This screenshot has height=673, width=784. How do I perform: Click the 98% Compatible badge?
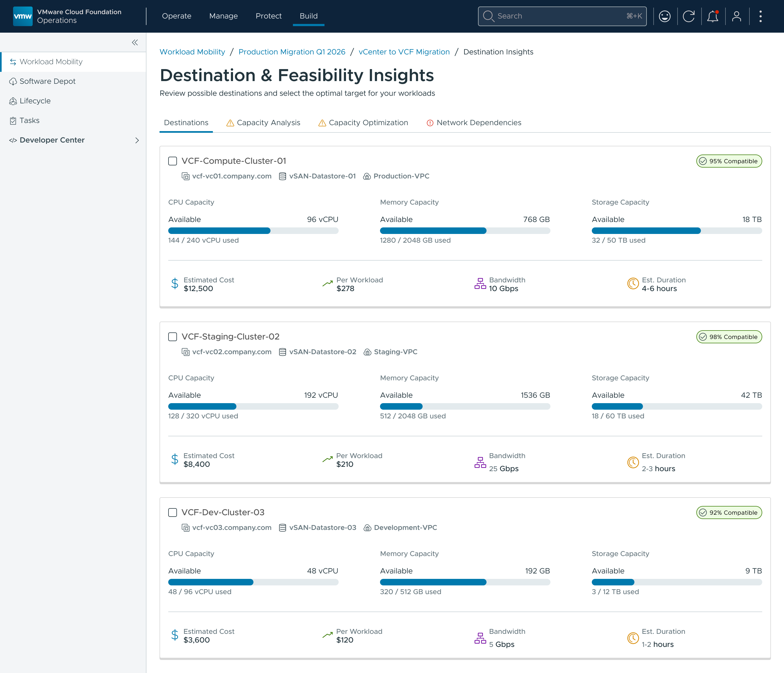coord(729,337)
